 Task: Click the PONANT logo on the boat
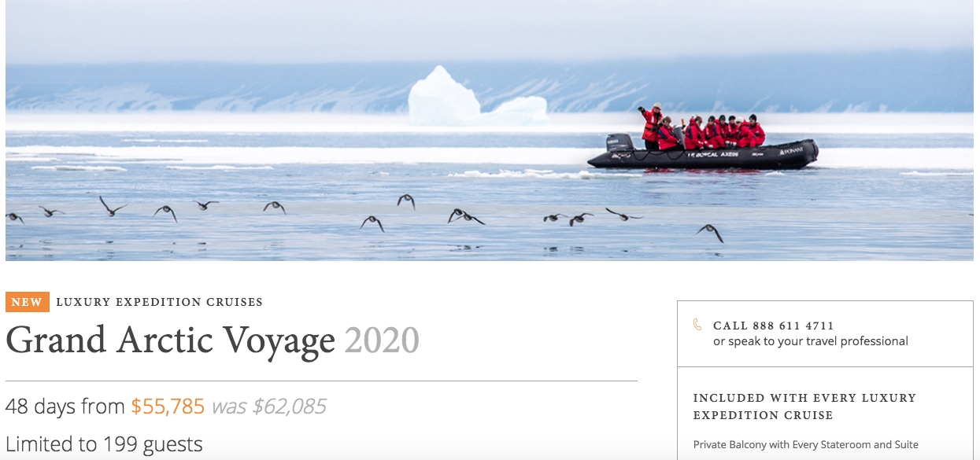pos(790,150)
